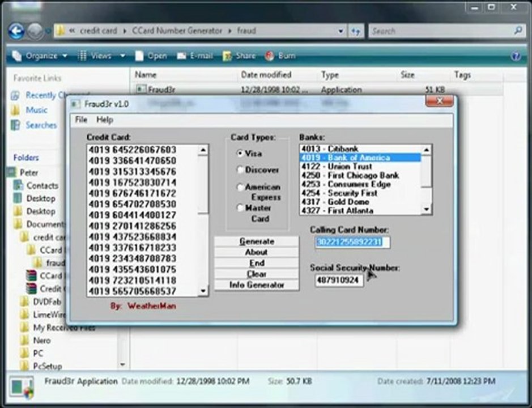The image size is (532, 408).
Task: Select '4327 - First Atlanta' bank
Action: [360, 210]
